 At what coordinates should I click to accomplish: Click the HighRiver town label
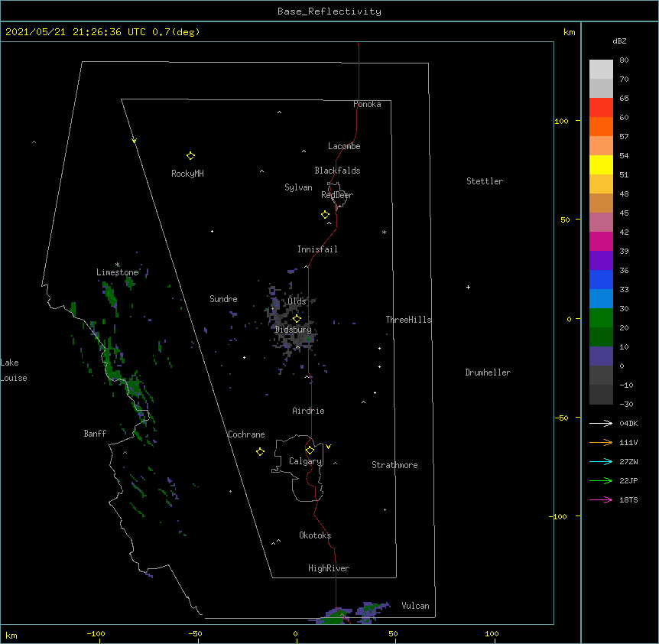point(329,568)
